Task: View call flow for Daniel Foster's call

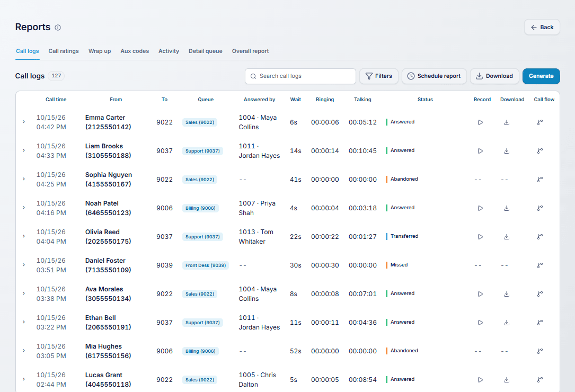Action: click(540, 265)
